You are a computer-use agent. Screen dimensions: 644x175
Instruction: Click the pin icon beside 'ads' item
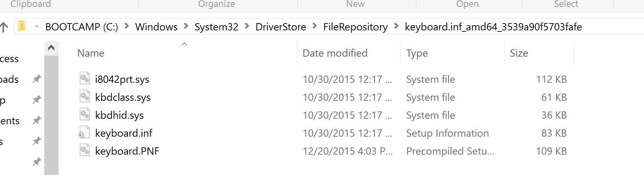click(37, 79)
